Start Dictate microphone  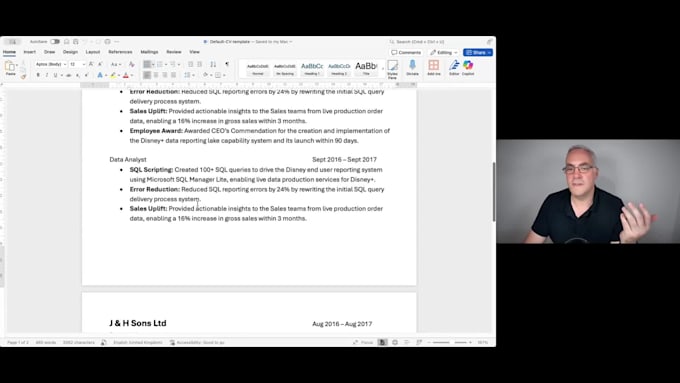coord(412,68)
